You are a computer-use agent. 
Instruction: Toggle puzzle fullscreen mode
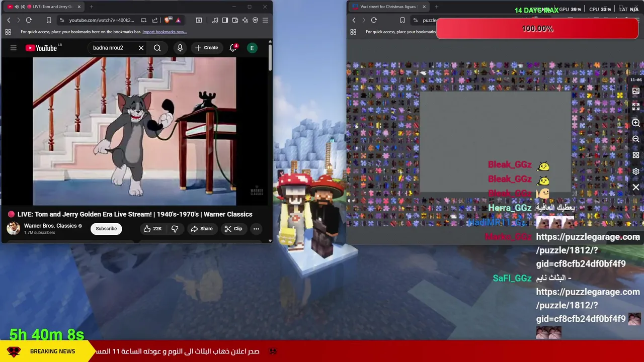(x=636, y=107)
